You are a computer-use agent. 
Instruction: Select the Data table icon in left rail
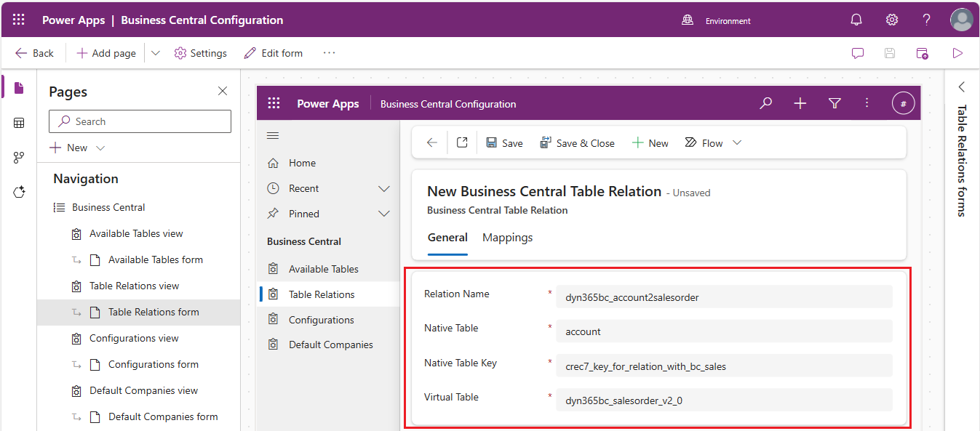click(x=19, y=123)
